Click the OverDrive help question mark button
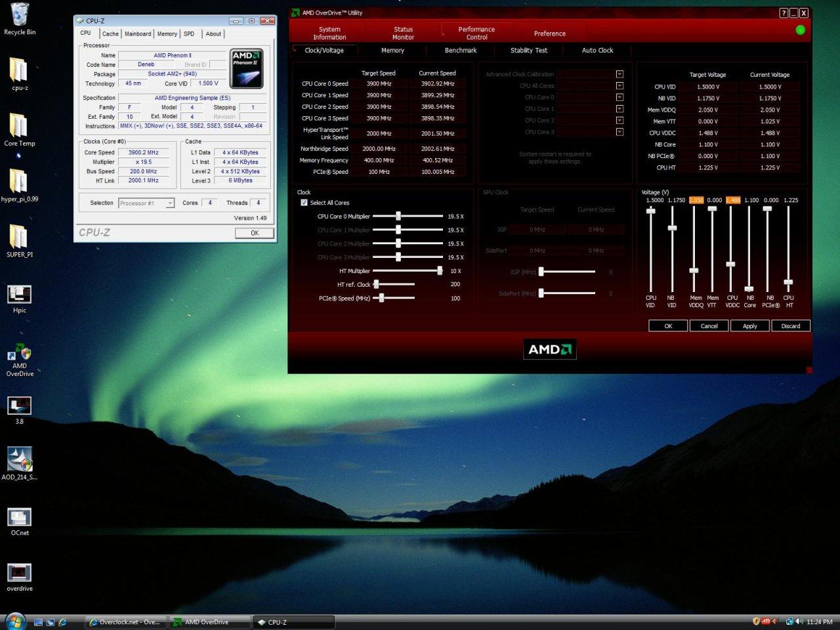 (x=784, y=13)
